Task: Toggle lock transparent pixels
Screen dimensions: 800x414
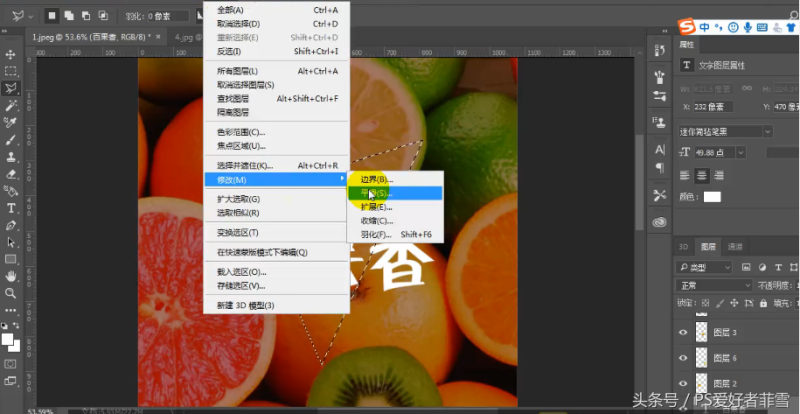Action: point(706,303)
